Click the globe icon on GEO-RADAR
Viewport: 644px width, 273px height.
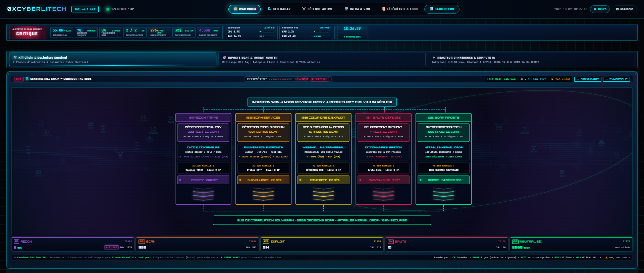point(269,9)
